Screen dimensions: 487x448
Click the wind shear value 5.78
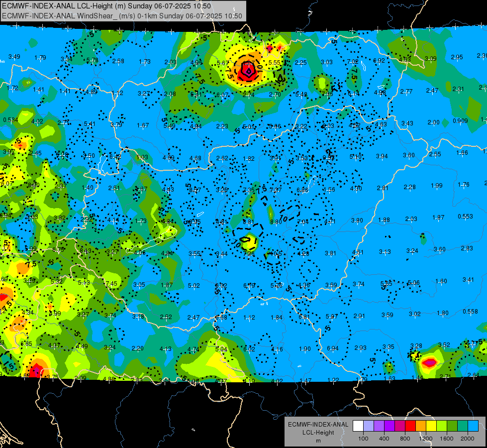[92, 60]
